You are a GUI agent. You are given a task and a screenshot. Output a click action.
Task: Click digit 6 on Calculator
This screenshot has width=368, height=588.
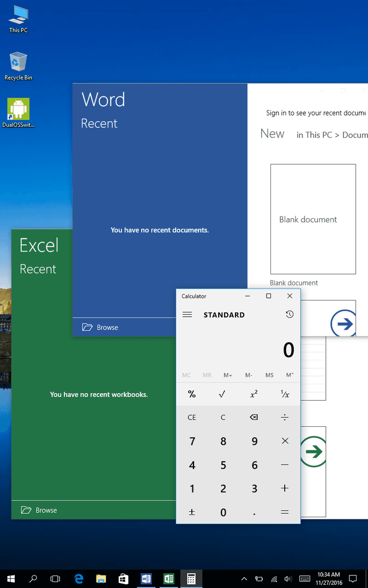(x=254, y=465)
